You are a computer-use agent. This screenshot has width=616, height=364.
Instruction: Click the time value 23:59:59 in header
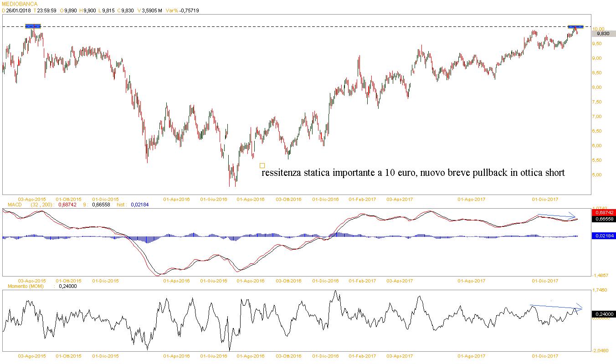[47, 10]
